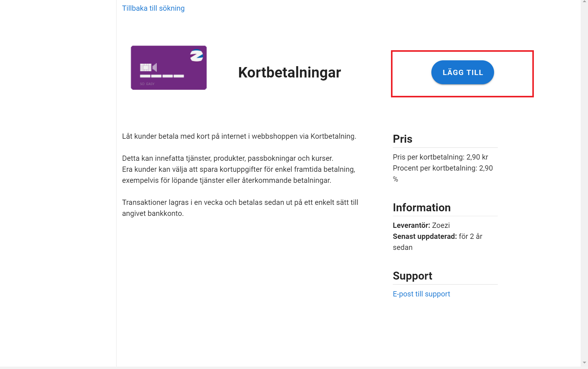
Task: Click the scrollbar down arrow
Action: click(x=584, y=363)
